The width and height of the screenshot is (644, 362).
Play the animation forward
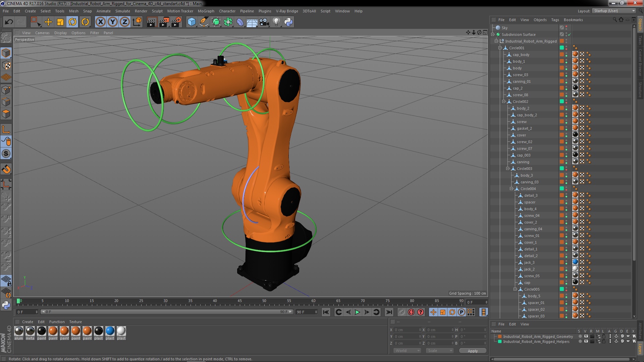coord(358,312)
